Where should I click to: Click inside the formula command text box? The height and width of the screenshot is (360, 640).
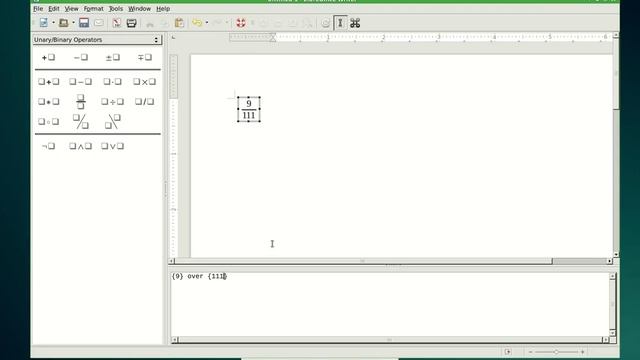(391, 304)
